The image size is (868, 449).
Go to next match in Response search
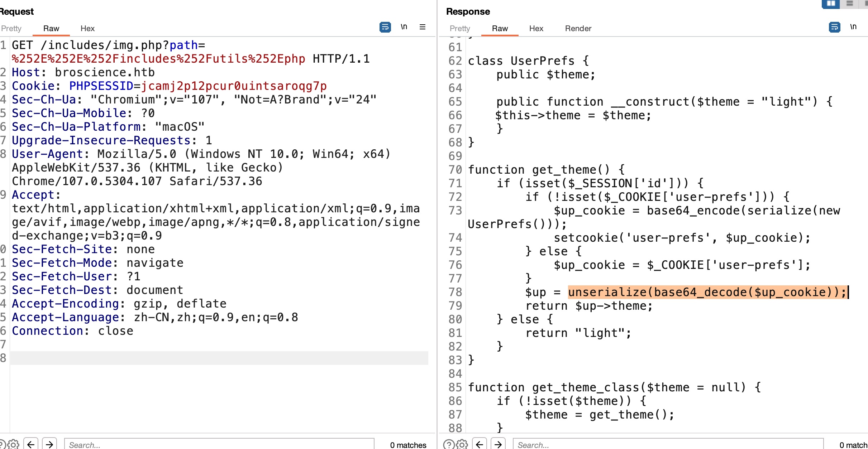coord(498,444)
